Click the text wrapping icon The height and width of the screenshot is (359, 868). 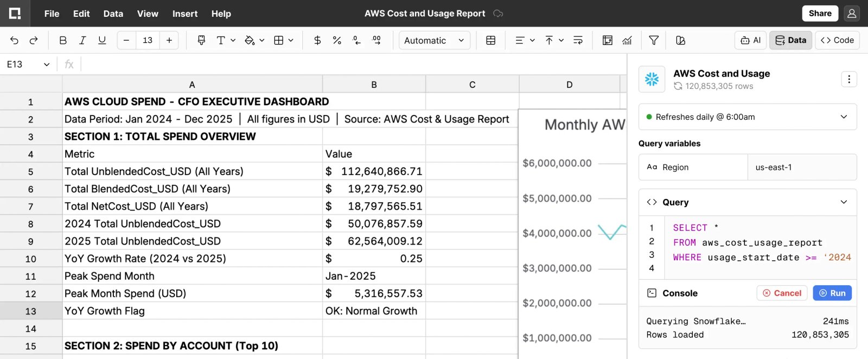point(578,40)
